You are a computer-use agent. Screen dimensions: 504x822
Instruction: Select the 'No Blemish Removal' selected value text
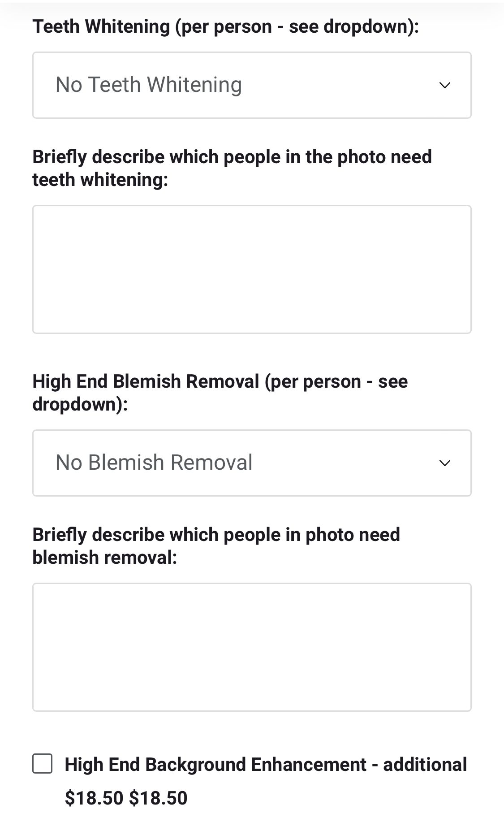pyautogui.click(x=154, y=463)
